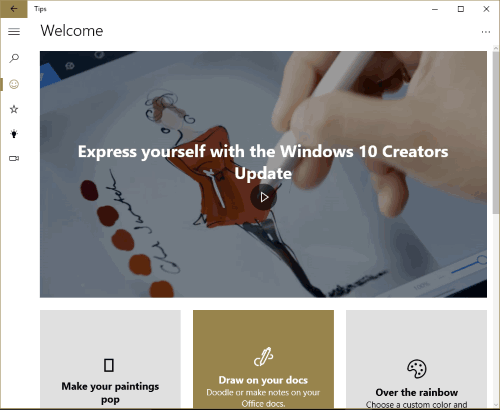Image resolution: width=500 pixels, height=410 pixels.
Task: Maximize the Tips window
Action: click(x=461, y=9)
